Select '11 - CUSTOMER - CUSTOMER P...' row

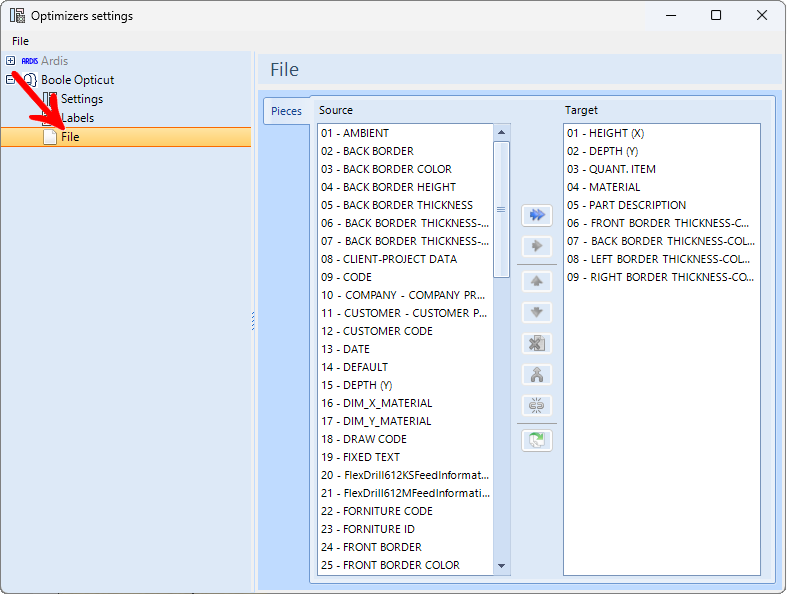point(406,314)
